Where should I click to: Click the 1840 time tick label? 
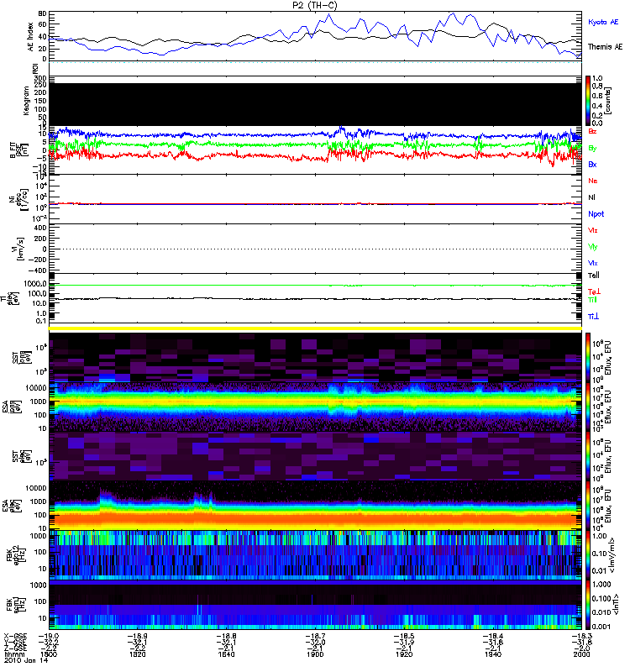(226, 654)
